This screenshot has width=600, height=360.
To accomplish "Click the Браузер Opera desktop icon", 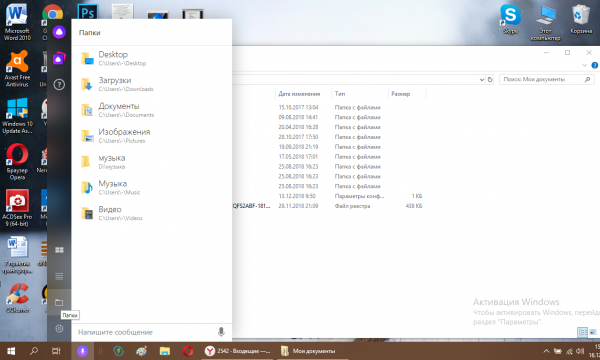I will pos(17,161).
